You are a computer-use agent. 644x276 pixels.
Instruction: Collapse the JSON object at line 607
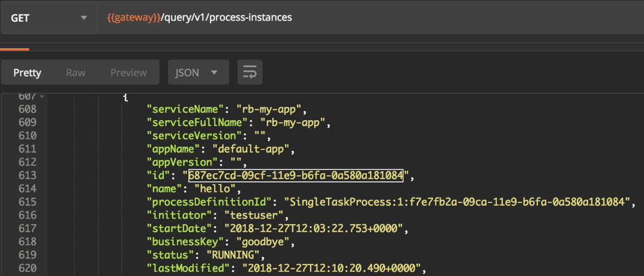point(42,97)
